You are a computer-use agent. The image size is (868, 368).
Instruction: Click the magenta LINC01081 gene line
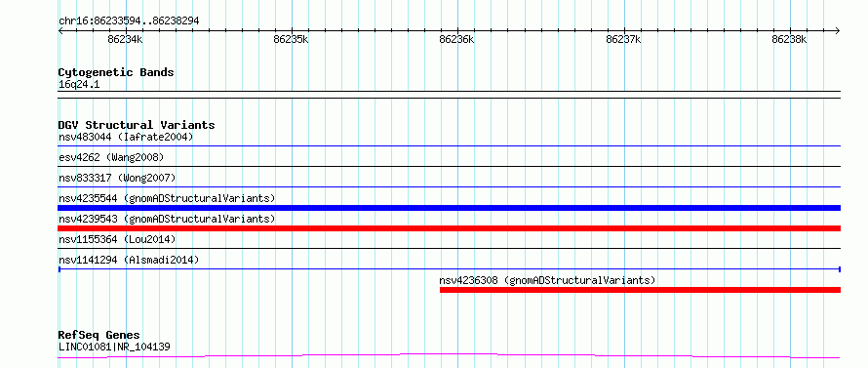(x=450, y=356)
